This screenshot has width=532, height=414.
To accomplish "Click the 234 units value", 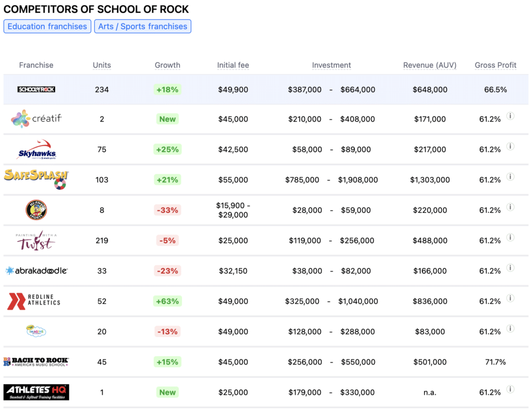I will 102,89.
